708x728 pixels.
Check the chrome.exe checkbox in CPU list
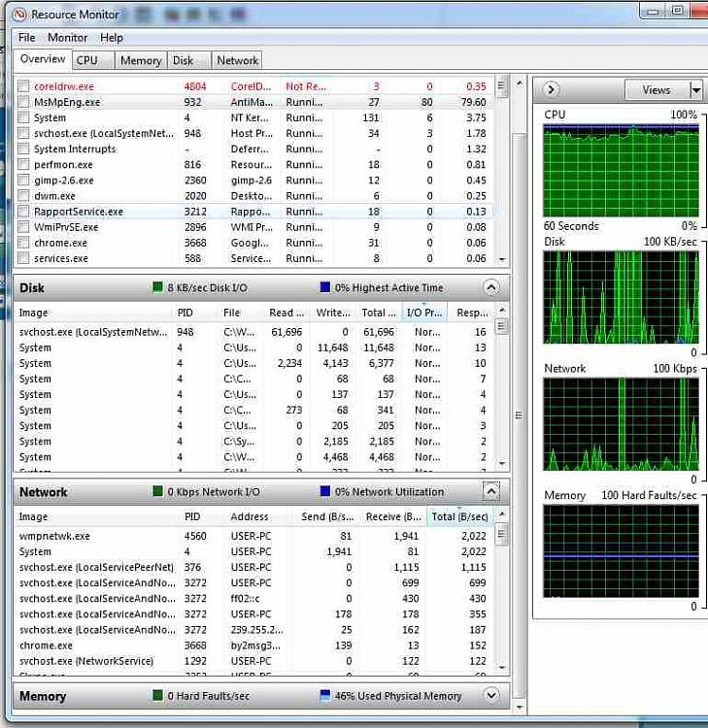(x=23, y=243)
